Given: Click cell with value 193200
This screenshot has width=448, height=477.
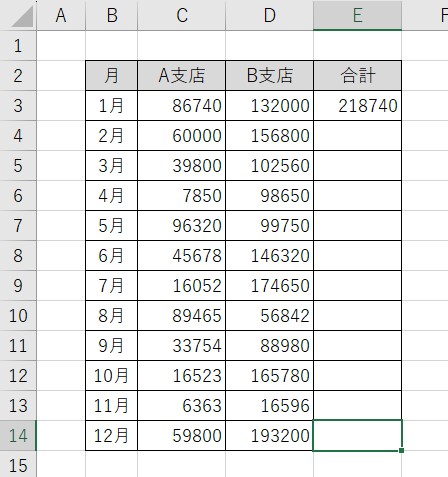Looking at the screenshot, I should 270,436.
